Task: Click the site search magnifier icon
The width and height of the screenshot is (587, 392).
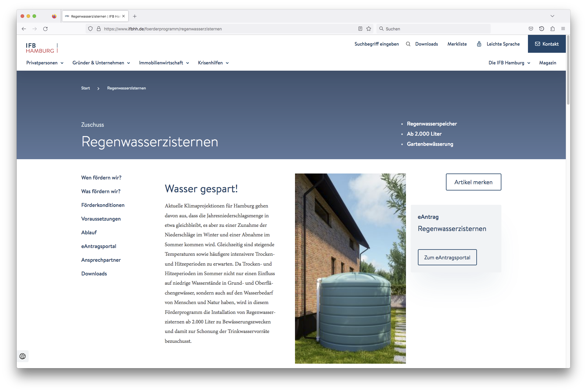Action: 408,44
